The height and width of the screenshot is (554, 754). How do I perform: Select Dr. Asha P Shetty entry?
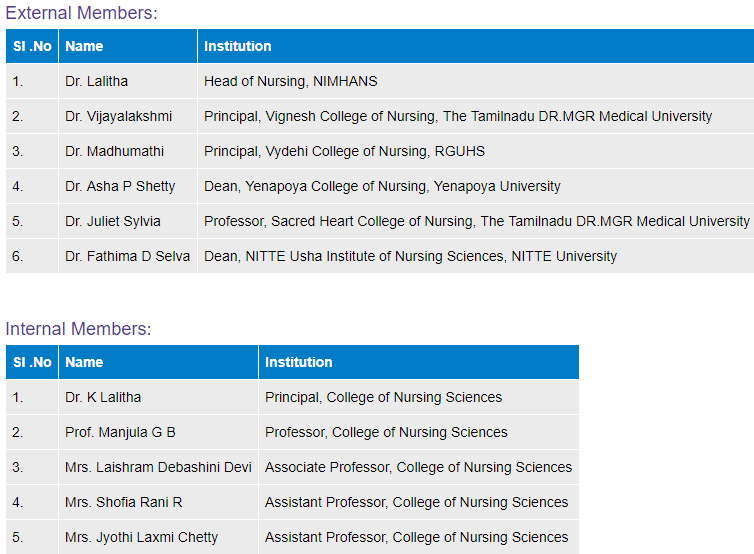click(x=120, y=186)
